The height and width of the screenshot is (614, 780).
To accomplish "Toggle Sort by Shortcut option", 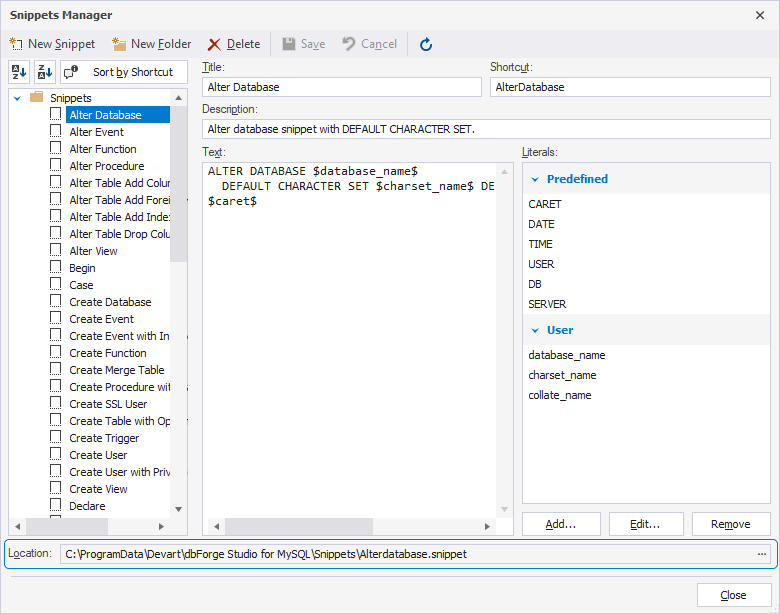I will (x=124, y=72).
